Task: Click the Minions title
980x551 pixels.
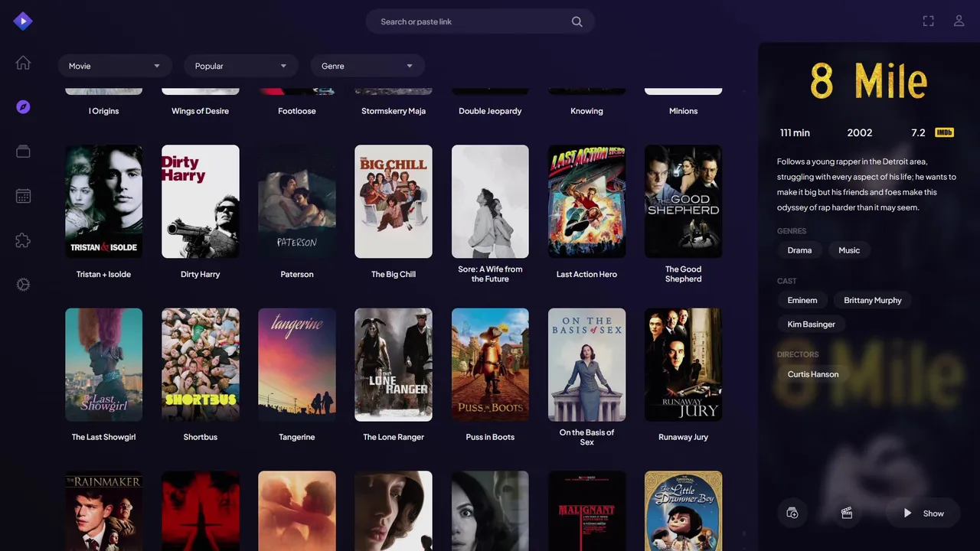Action: (683, 111)
